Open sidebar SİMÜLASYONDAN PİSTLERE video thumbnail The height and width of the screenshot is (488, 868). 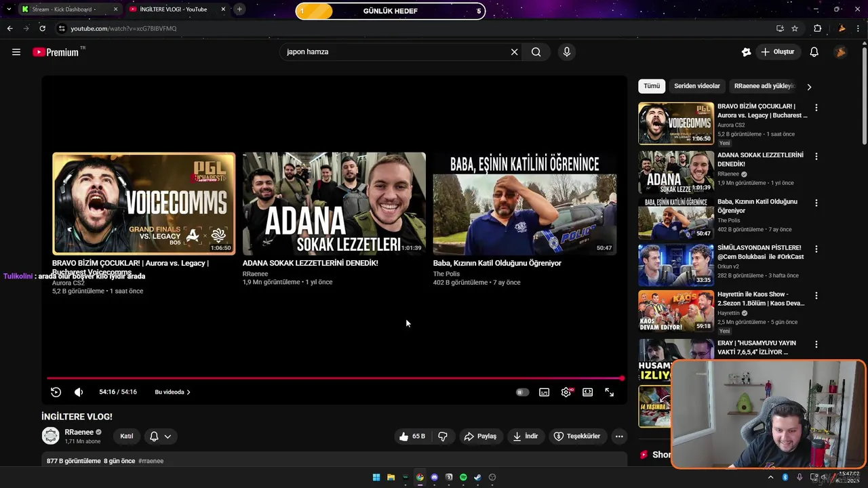pos(676,264)
